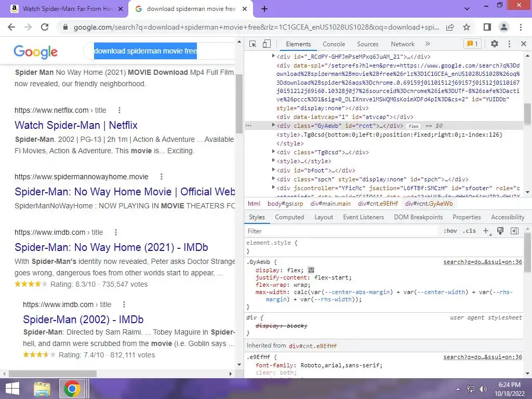Open Chrome three-dot menu

pyautogui.click(x=521, y=27)
